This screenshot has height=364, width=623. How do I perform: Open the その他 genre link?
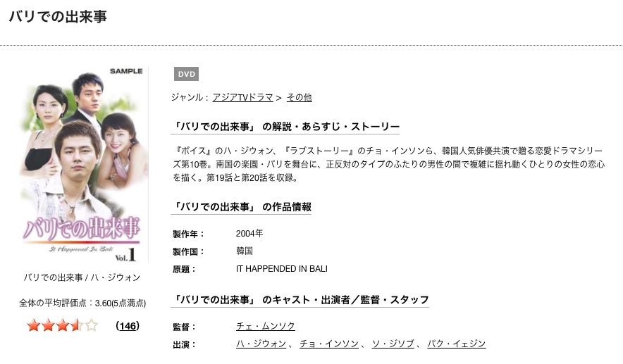pos(300,97)
